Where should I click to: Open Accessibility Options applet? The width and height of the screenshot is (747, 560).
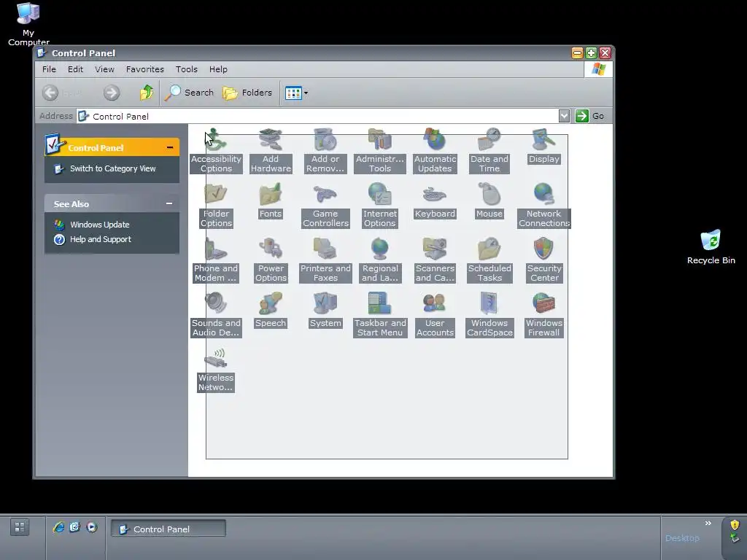216,150
